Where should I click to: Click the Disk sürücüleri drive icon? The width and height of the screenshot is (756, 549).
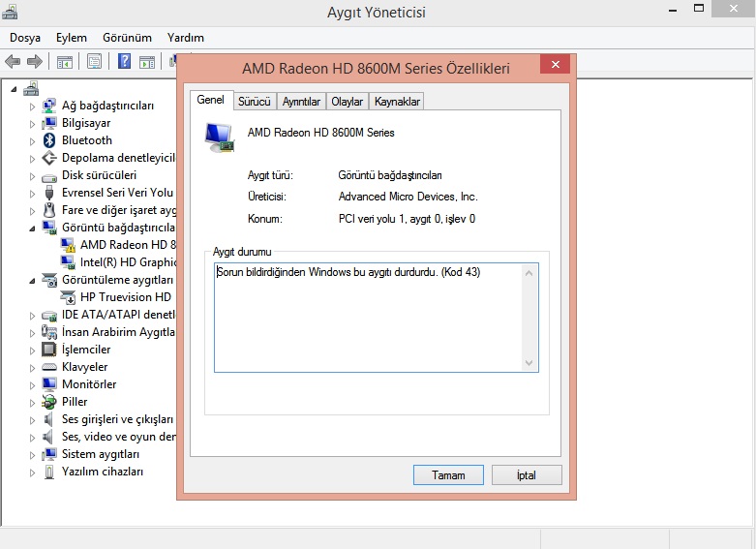(x=49, y=176)
